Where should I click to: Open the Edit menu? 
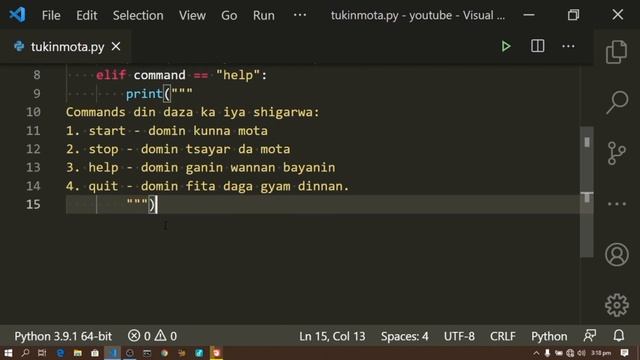pos(87,16)
